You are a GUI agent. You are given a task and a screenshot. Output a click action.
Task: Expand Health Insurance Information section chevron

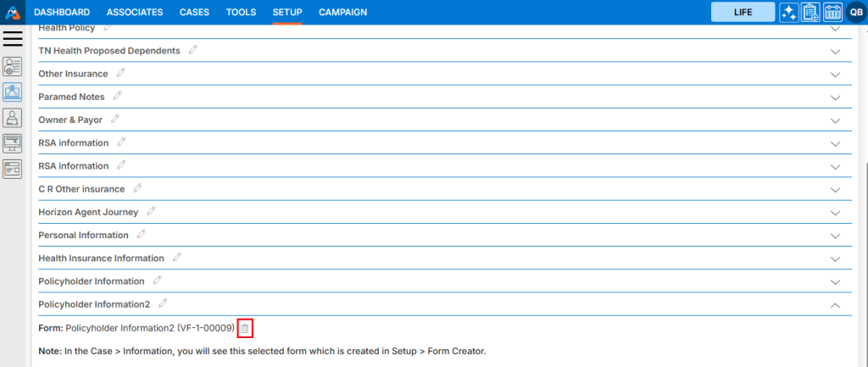835,259
